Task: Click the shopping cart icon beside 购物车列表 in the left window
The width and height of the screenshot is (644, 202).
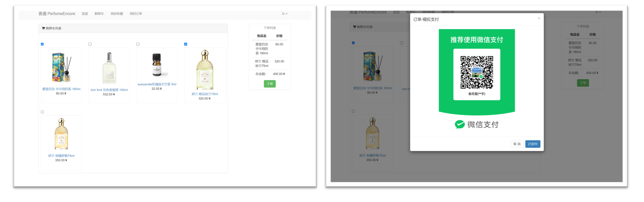Action: click(43, 28)
